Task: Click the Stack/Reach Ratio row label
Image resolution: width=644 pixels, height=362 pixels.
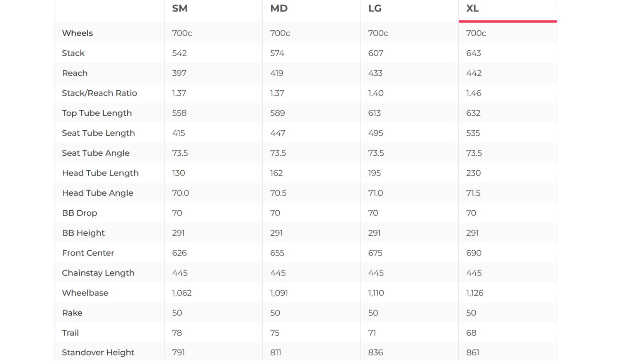Action: point(99,93)
